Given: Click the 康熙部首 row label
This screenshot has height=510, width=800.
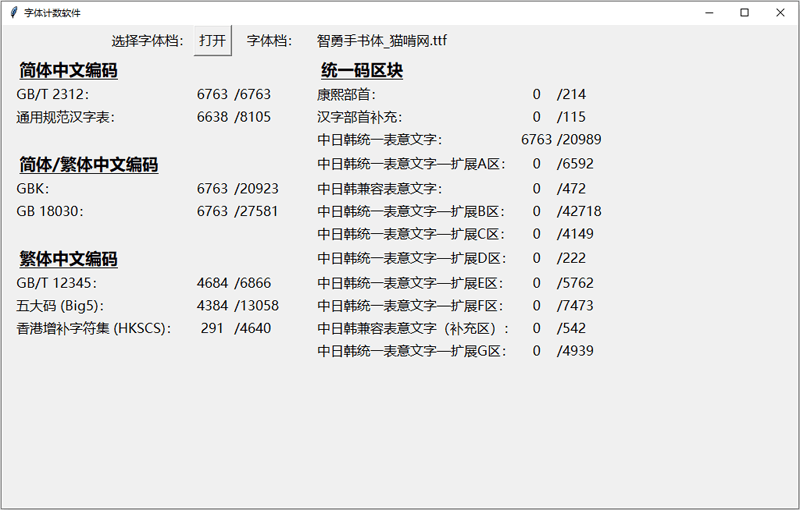Looking at the screenshot, I should click(346, 94).
